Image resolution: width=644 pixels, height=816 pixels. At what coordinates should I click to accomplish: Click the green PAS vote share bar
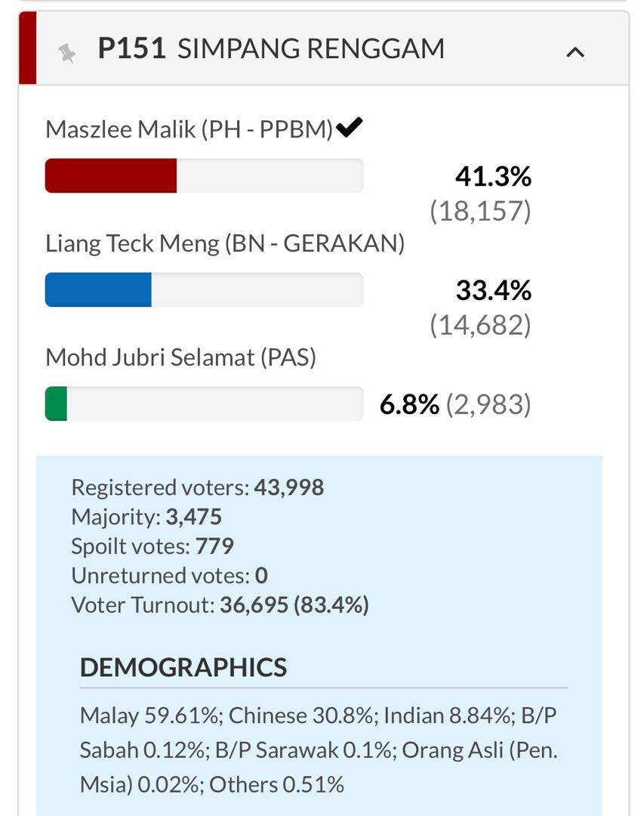click(x=57, y=403)
